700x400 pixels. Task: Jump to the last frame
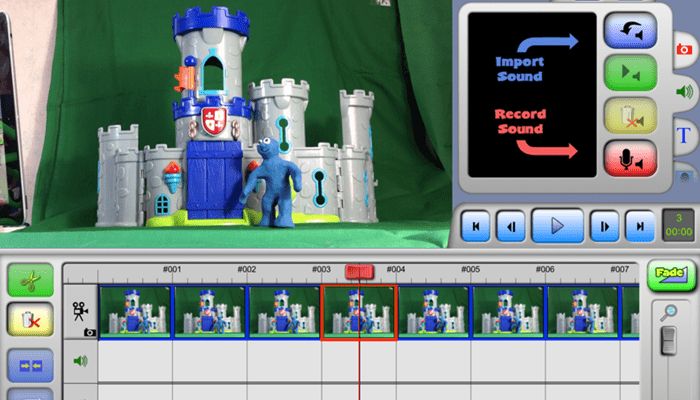640,226
